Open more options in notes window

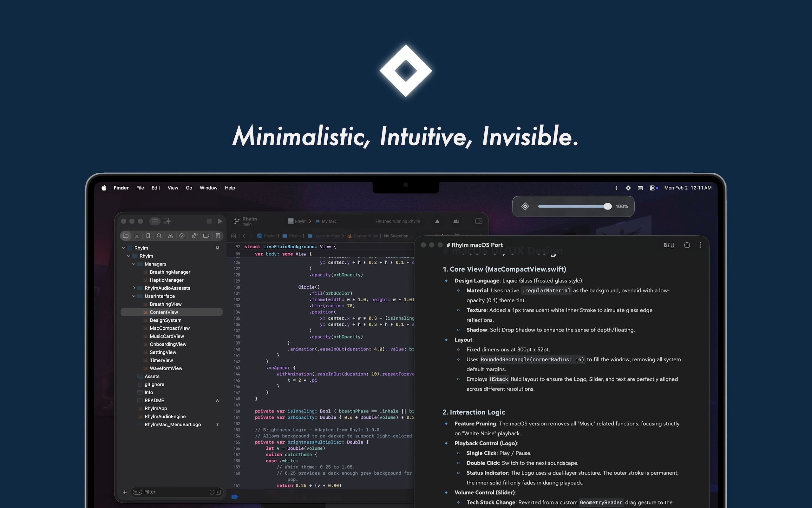coord(700,245)
